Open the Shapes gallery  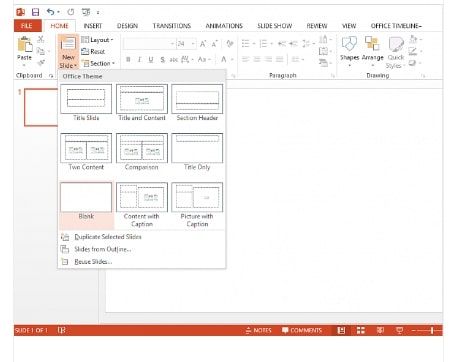click(349, 52)
